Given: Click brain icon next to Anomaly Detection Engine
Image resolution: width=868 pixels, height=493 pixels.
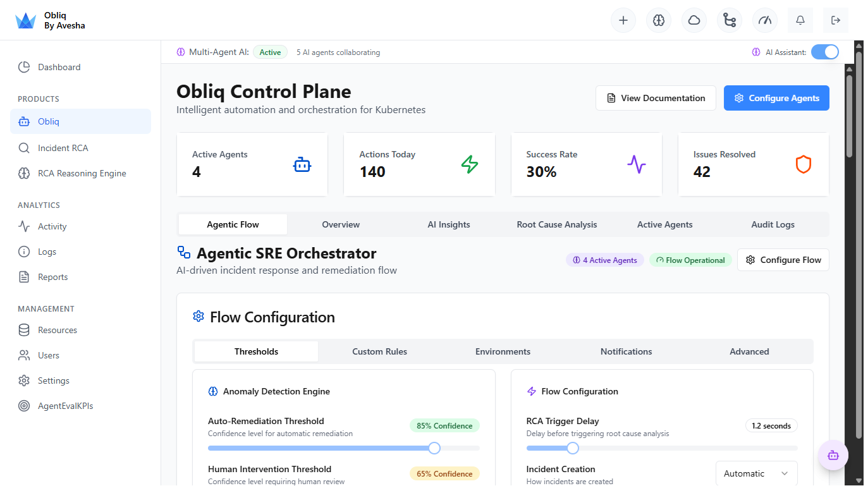Looking at the screenshot, I should click(213, 391).
